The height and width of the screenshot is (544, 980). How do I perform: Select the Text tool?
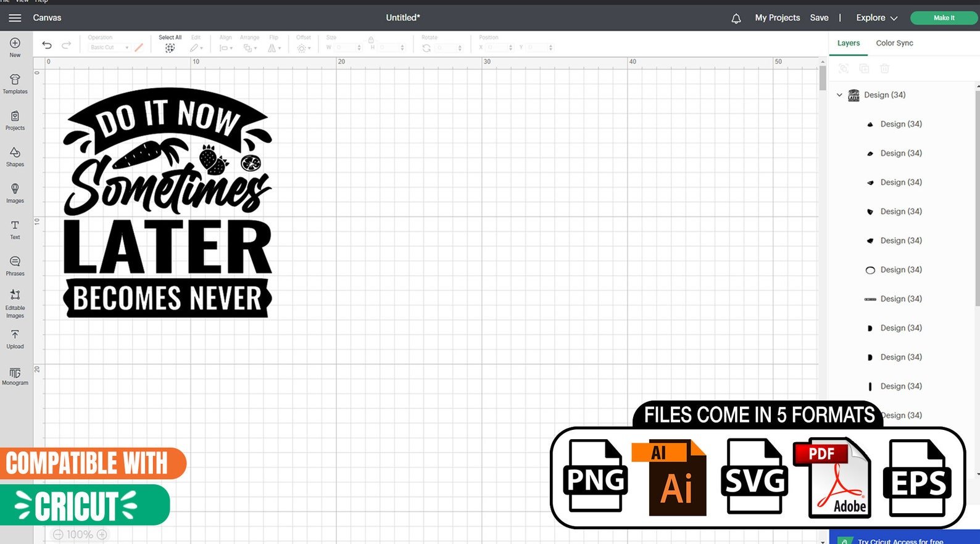point(15,229)
